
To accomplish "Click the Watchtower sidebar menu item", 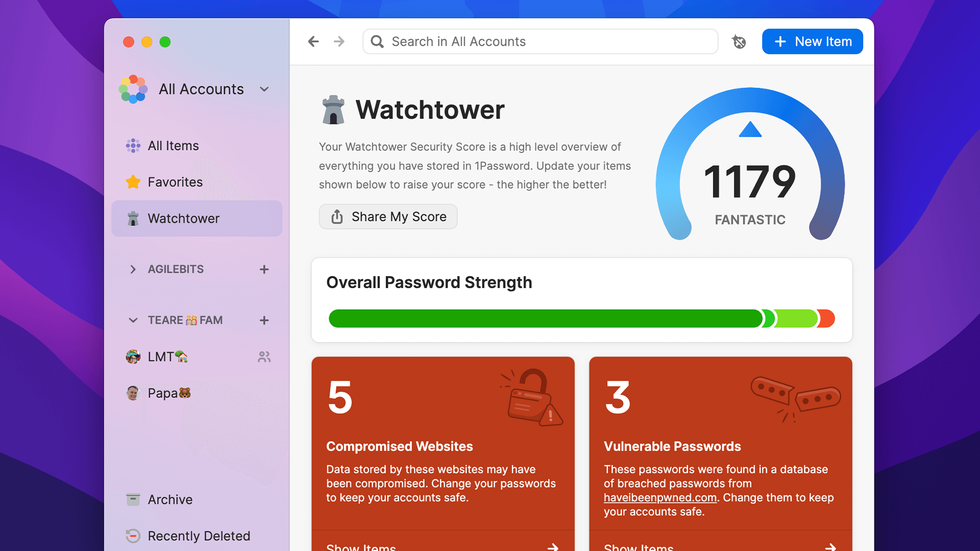I will click(183, 218).
